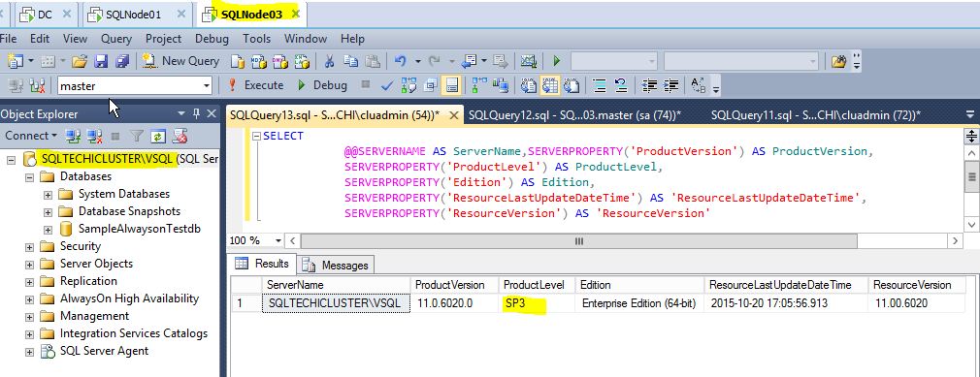Click Object Explorer connect server icon

[x=74, y=136]
